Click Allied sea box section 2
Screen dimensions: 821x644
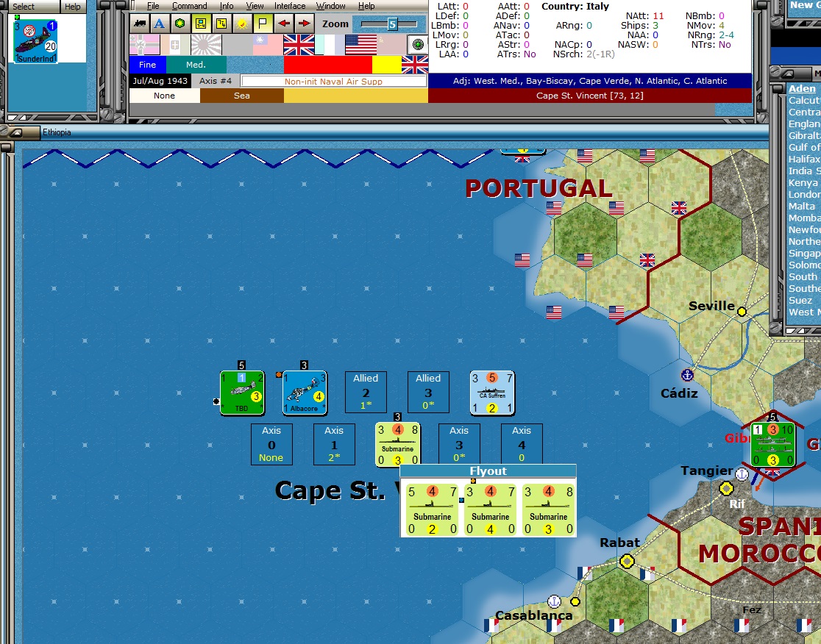tap(366, 393)
